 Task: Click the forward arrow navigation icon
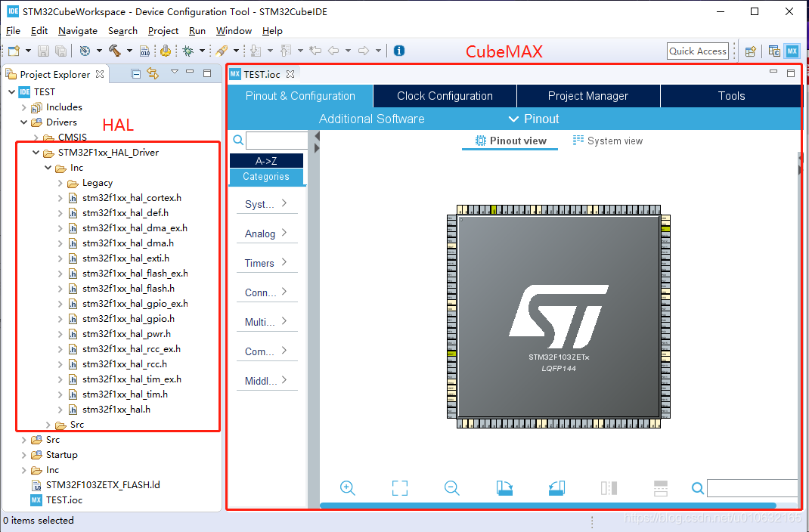pos(364,51)
